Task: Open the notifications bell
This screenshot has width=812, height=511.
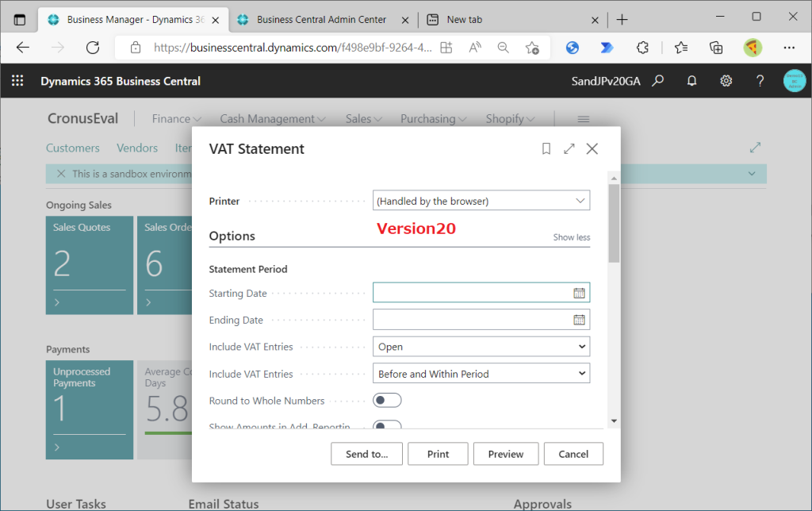Action: coord(691,81)
